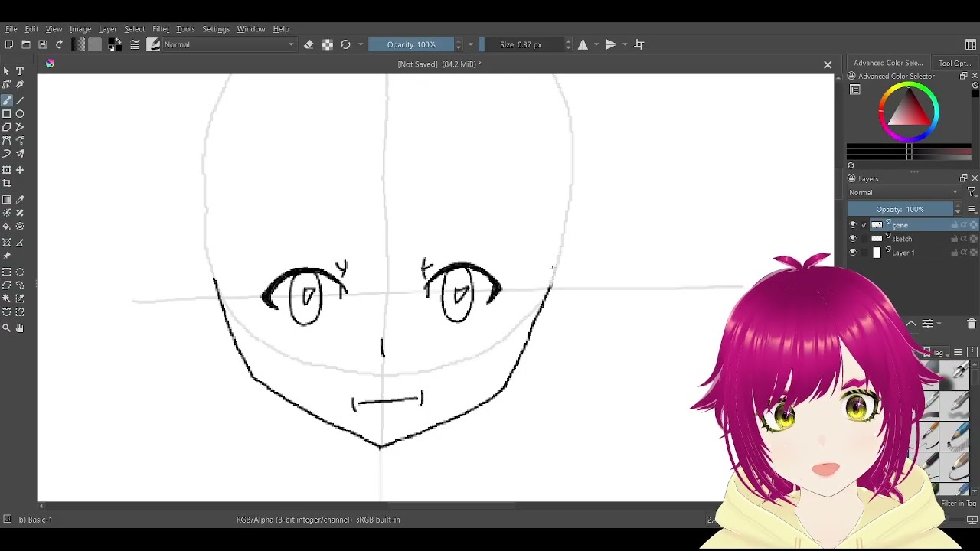Select the Move tool
980x551 pixels.
tap(20, 170)
